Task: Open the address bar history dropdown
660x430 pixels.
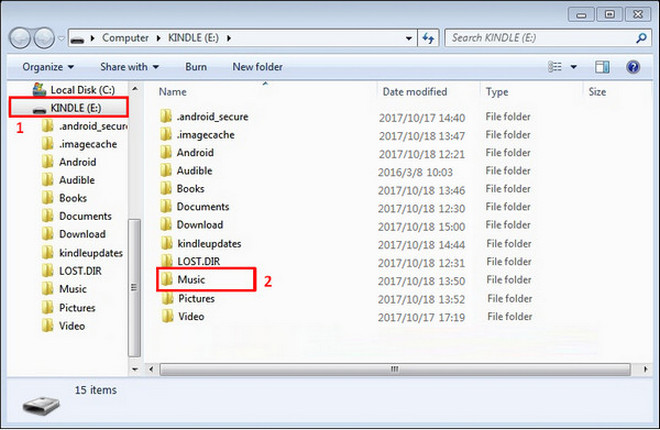Action: [x=408, y=38]
